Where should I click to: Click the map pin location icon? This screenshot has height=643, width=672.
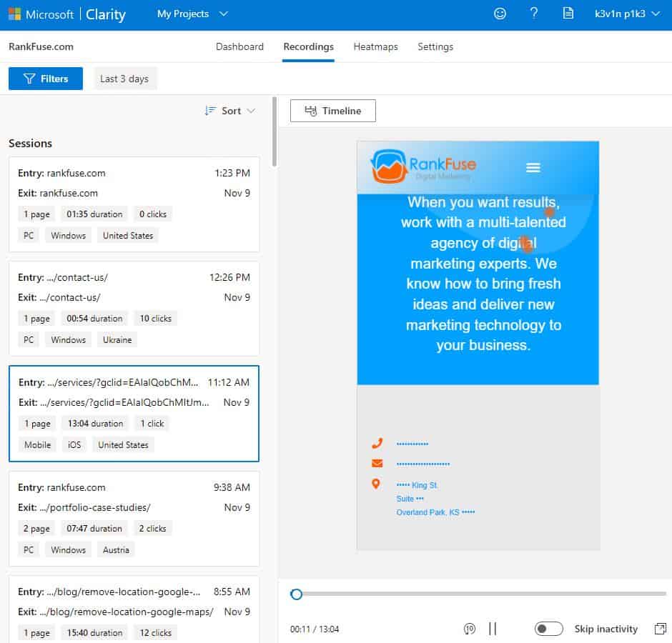(x=376, y=484)
